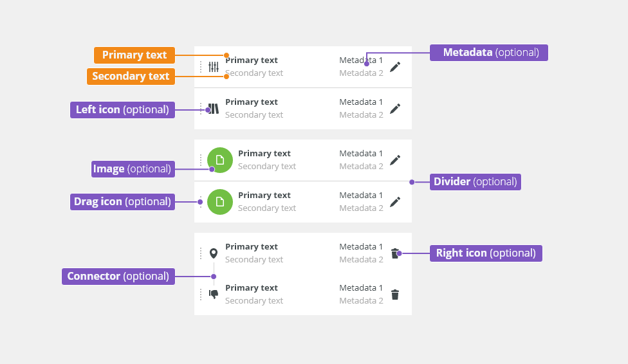Click trash icon in location pin row
This screenshot has height=364, width=628.
pos(395,253)
